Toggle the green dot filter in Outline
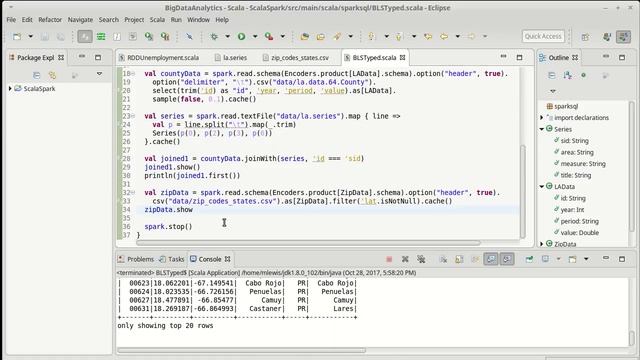 click(x=583, y=75)
